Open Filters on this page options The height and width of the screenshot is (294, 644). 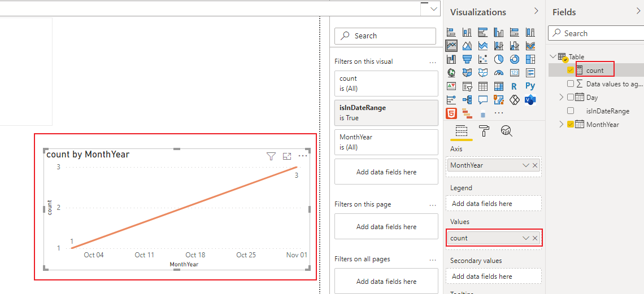pos(433,205)
